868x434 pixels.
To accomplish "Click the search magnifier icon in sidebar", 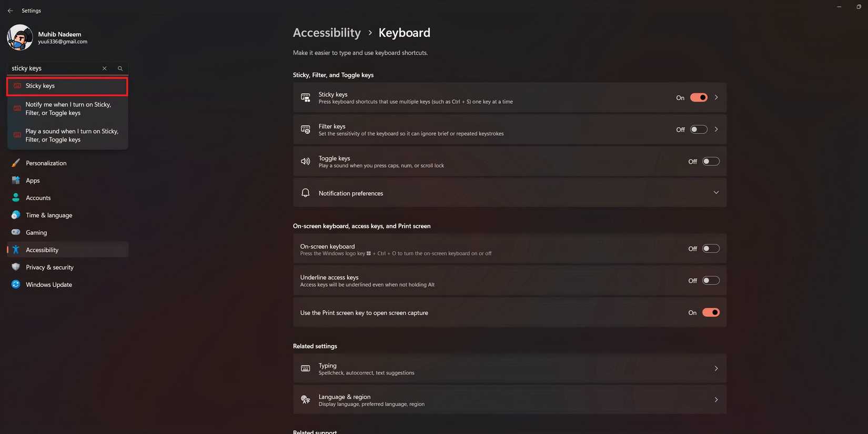I will pos(120,68).
